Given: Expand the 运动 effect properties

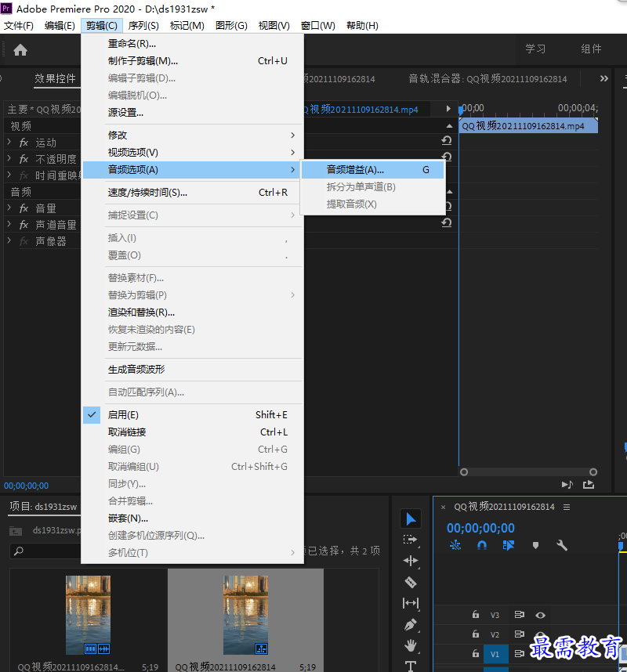Looking at the screenshot, I should [9, 142].
